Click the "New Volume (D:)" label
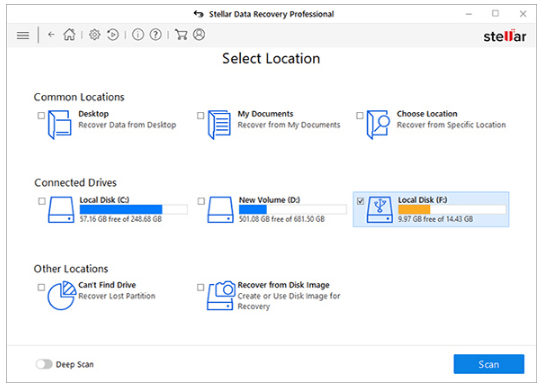The height and width of the screenshot is (392, 541). 269,200
